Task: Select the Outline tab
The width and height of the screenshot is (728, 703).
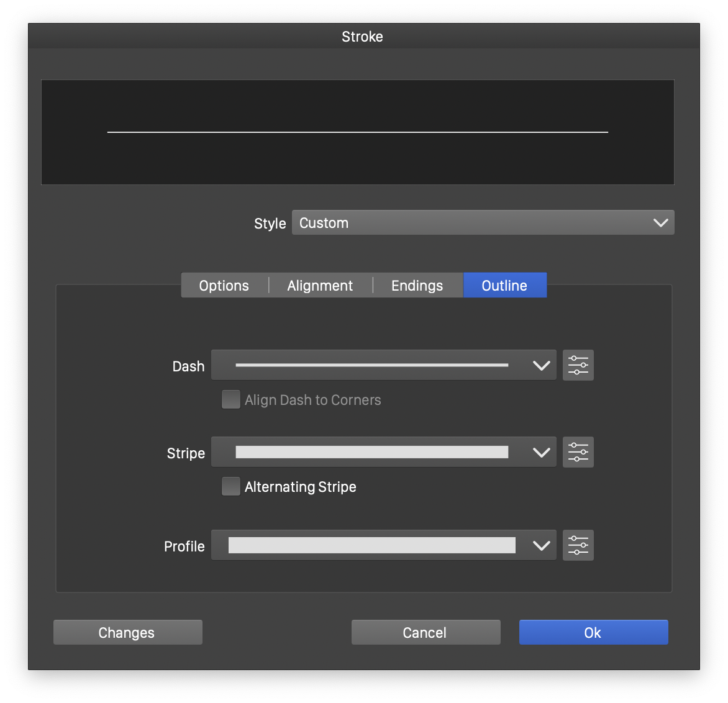Action: pos(504,285)
